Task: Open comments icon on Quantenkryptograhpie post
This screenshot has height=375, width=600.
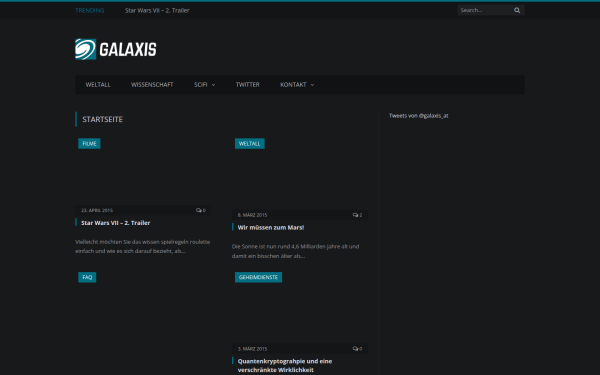Action: pos(355,349)
